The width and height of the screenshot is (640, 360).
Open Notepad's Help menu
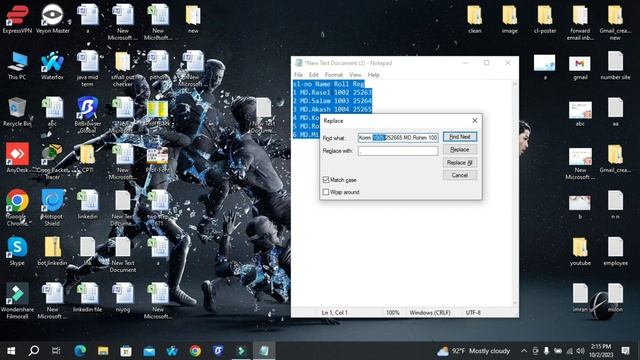(x=373, y=75)
